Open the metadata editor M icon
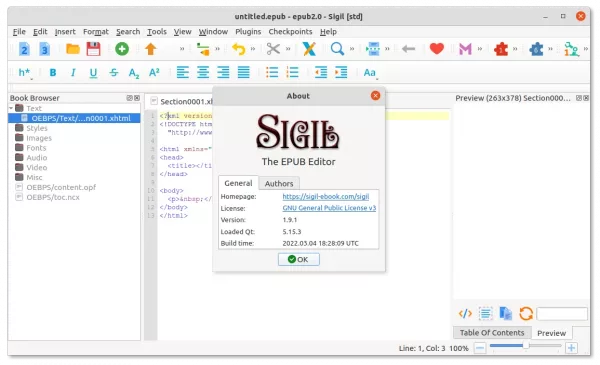This screenshot has width=600, height=365. point(465,49)
